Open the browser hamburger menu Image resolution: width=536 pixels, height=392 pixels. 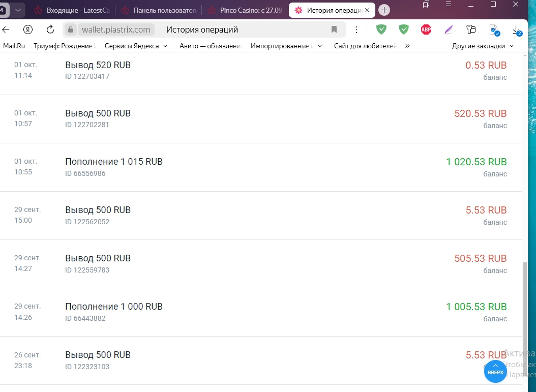click(449, 5)
